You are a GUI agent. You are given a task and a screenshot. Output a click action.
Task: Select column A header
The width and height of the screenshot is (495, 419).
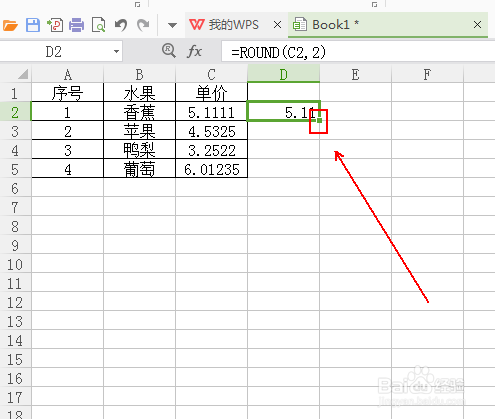click(68, 74)
